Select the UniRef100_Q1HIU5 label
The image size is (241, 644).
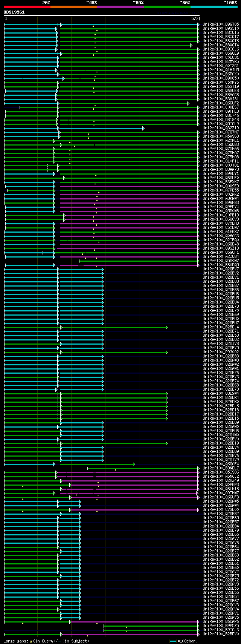[x=221, y=70]
